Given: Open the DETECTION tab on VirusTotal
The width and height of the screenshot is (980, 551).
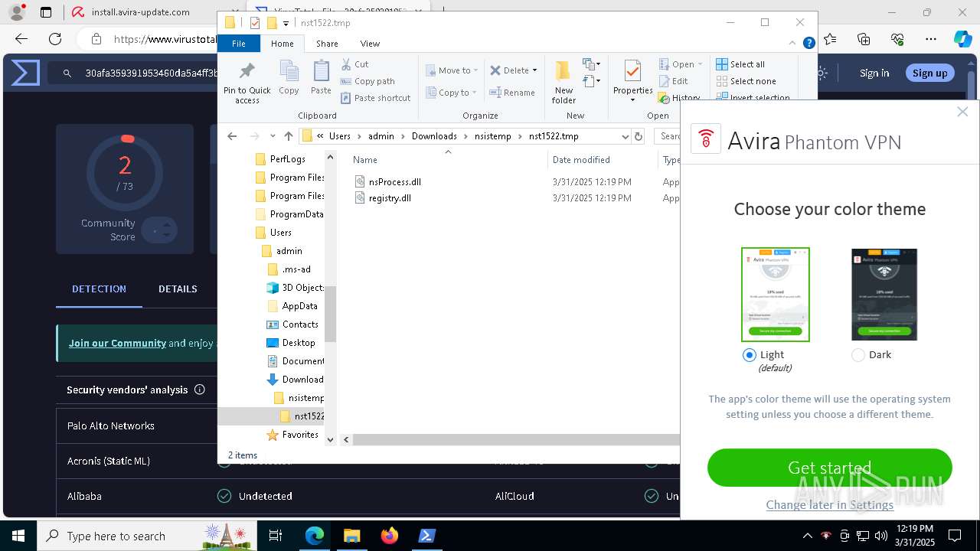Looking at the screenshot, I should click(x=99, y=289).
